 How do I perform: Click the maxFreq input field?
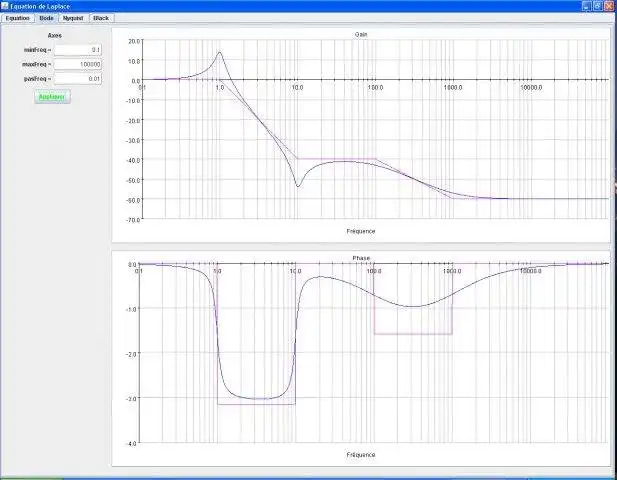(78, 65)
